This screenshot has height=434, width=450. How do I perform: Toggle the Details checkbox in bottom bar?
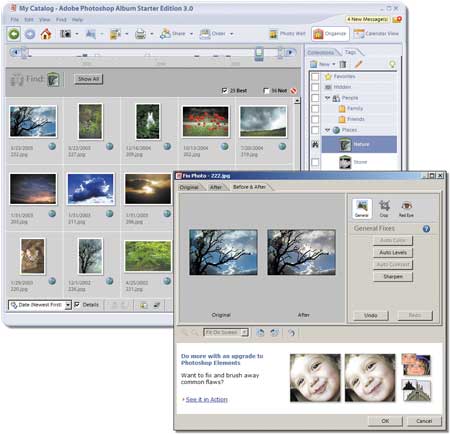pos(77,305)
